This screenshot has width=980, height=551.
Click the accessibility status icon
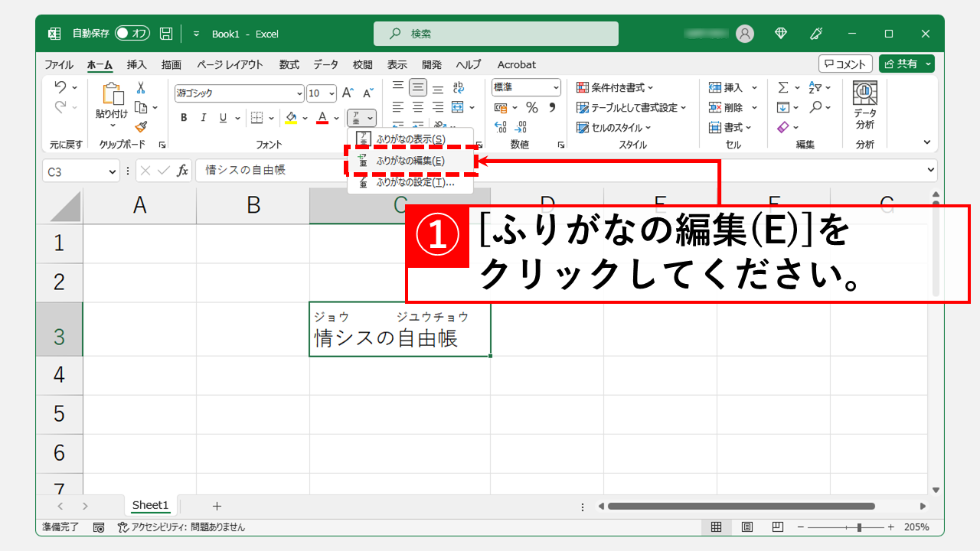pyautogui.click(x=122, y=527)
